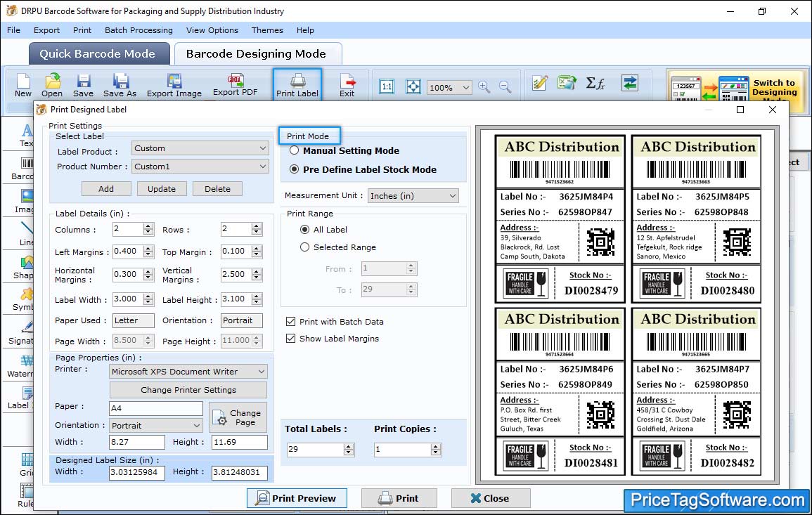This screenshot has width=812, height=515.
Task: Open the Label Product dropdown
Action: [x=200, y=148]
